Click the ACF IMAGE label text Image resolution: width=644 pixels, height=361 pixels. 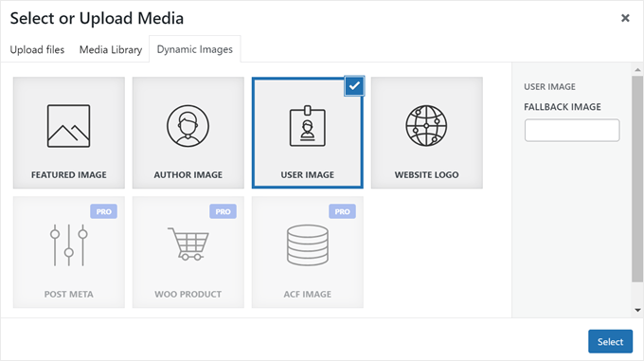click(x=307, y=295)
